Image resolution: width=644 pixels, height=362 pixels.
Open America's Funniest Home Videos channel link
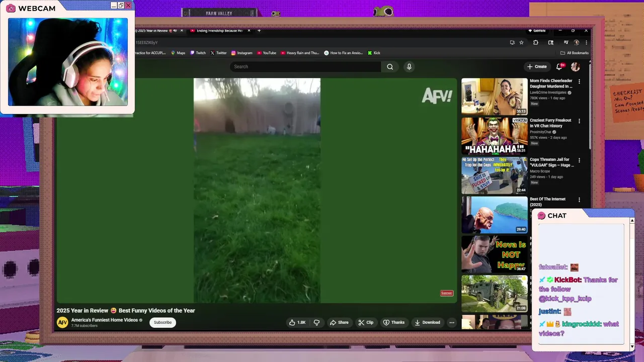coord(105,320)
